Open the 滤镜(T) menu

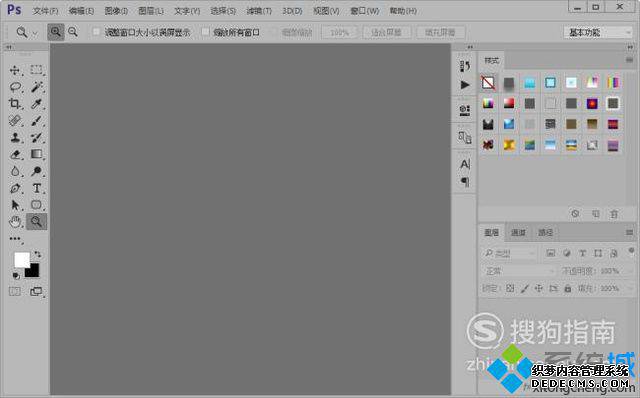click(259, 11)
